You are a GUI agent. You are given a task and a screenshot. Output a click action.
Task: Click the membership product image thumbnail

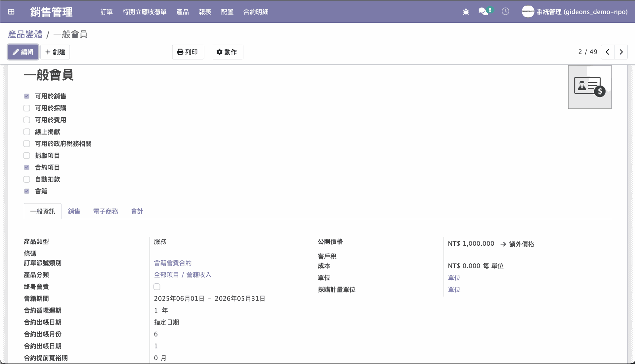click(590, 87)
